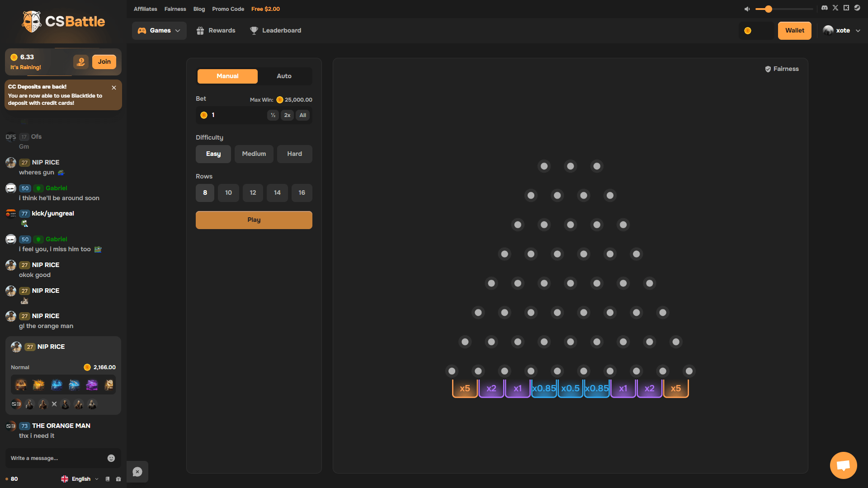This screenshot has height=488, width=868.
Task: Switch to the Auto tab
Action: click(x=284, y=76)
